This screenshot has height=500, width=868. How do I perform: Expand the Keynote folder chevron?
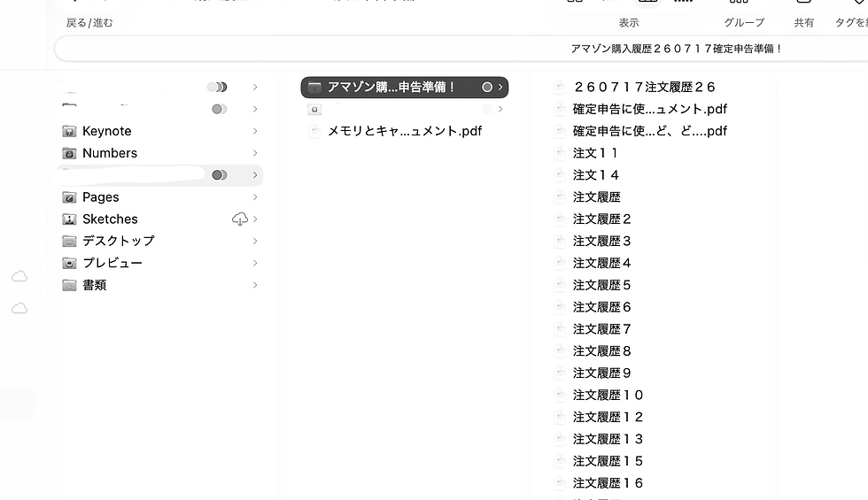[x=255, y=131]
